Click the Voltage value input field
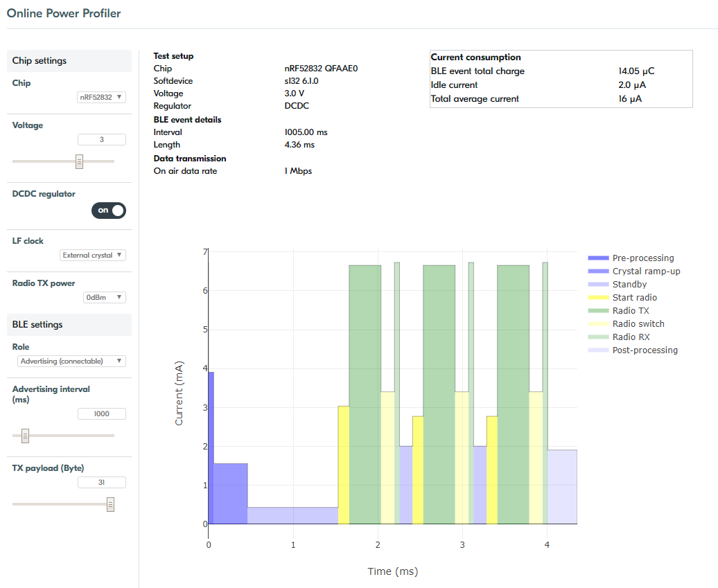 coord(101,140)
